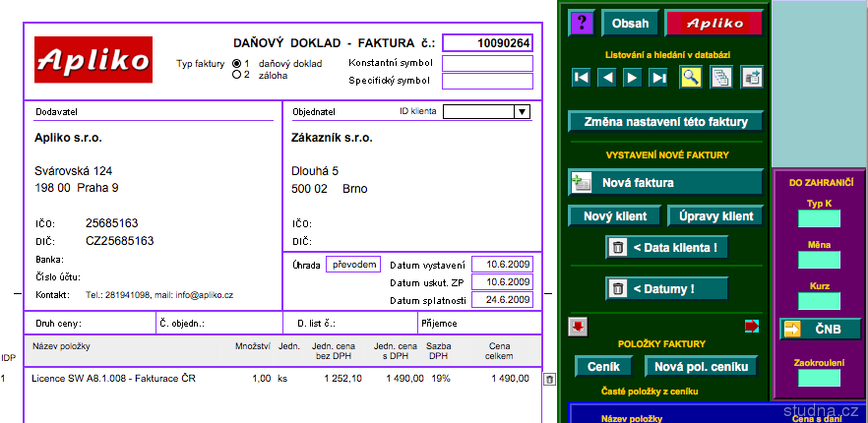Screen dimensions: 868x423
Task: Clear dates with < Datumy !
Action: [666, 288]
